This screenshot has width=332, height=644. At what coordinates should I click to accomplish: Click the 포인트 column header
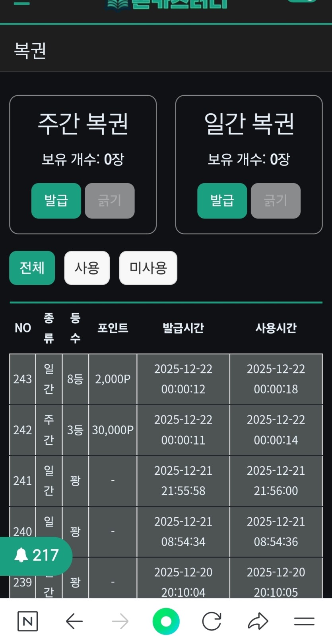click(113, 328)
